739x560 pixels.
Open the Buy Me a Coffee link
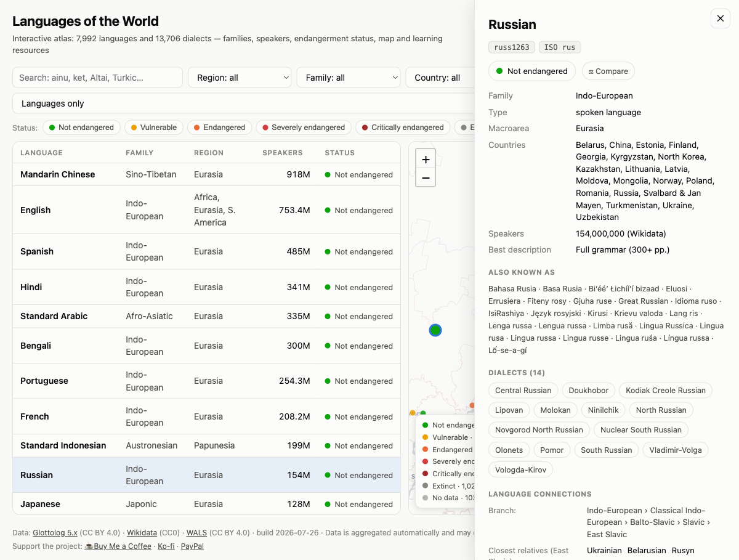[118, 546]
